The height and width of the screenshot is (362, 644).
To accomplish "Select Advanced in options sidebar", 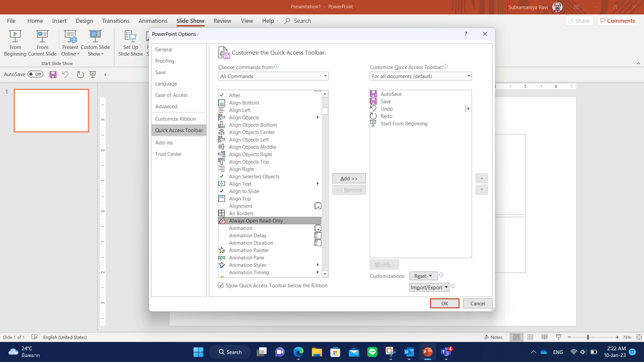I will pyautogui.click(x=179, y=107).
